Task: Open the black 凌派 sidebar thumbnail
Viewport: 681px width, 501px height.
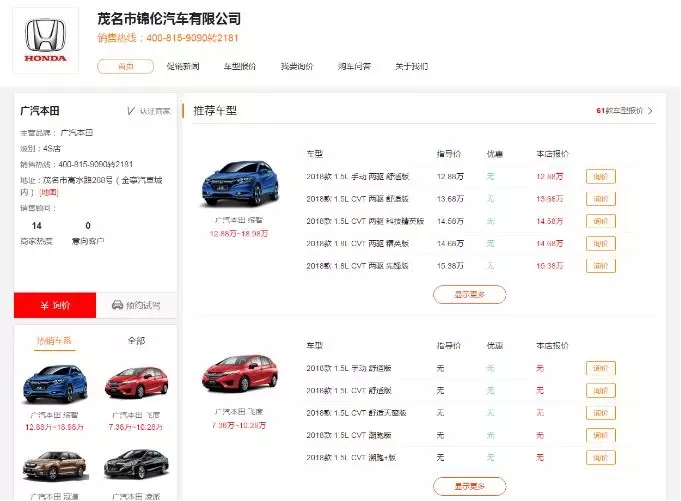Action: (x=136, y=465)
